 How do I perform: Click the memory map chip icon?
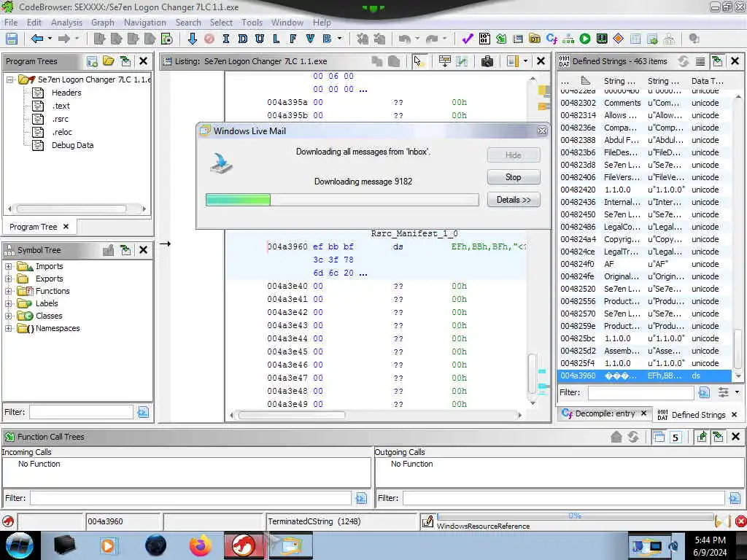pos(602,39)
